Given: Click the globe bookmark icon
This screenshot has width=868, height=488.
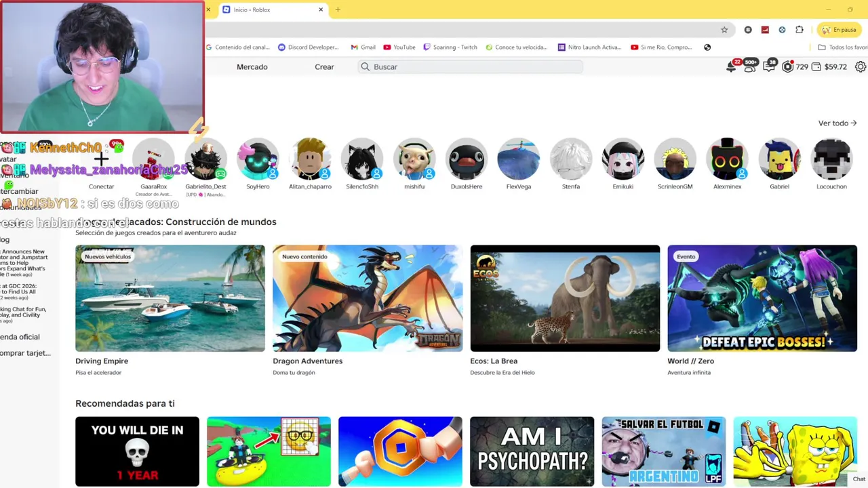Looking at the screenshot, I should tap(707, 47).
